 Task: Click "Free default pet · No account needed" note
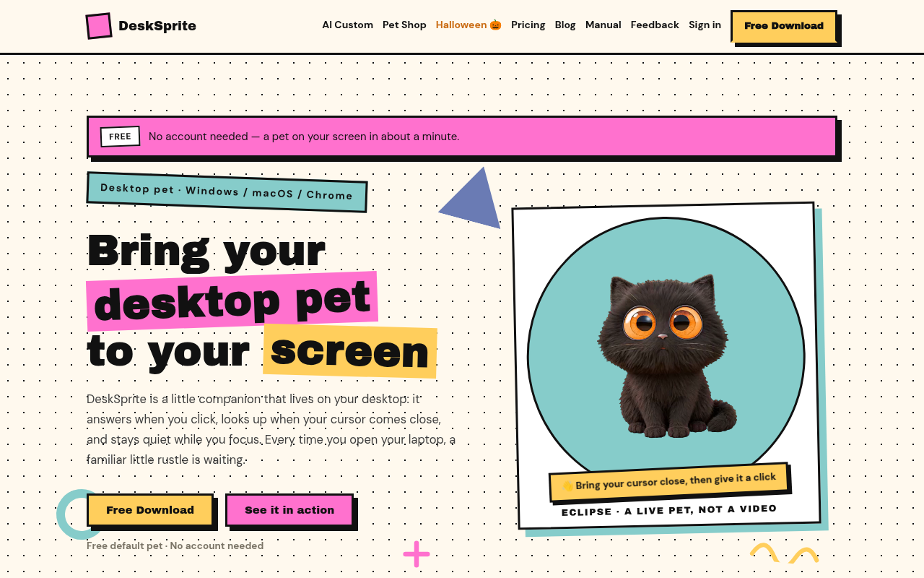tap(175, 545)
